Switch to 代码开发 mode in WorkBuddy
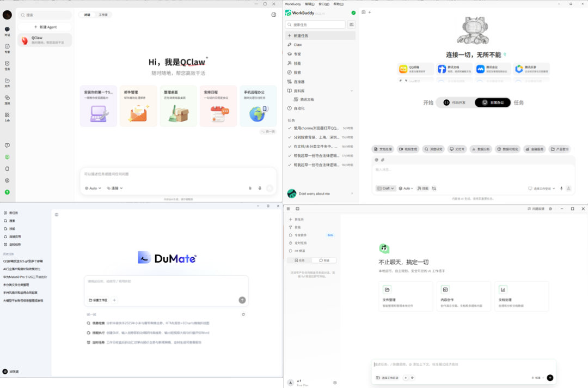Viewport: 588px width, 388px height. [455, 102]
